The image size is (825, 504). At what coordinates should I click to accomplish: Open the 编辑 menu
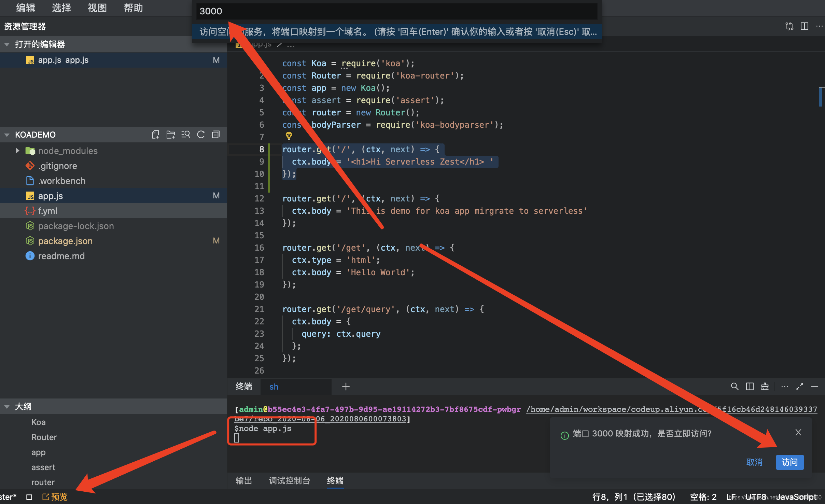[x=26, y=8]
